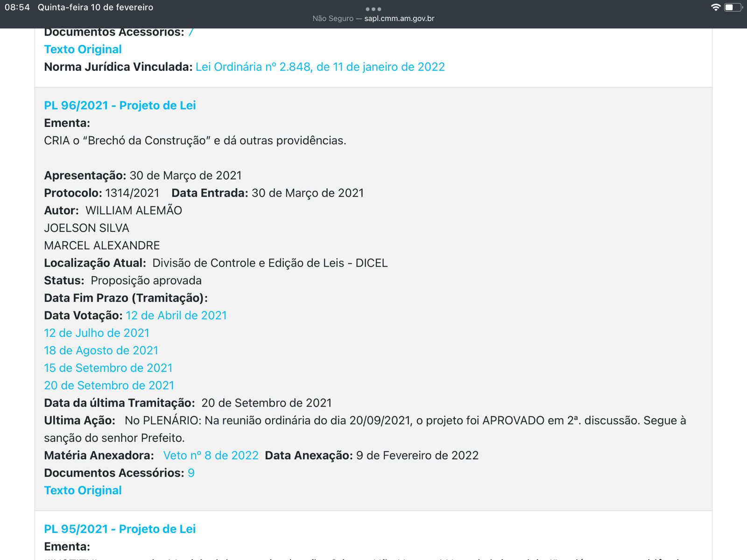This screenshot has width=747, height=560.
Task: Open the 7 Documentos Acessórios link
Action: point(191,33)
